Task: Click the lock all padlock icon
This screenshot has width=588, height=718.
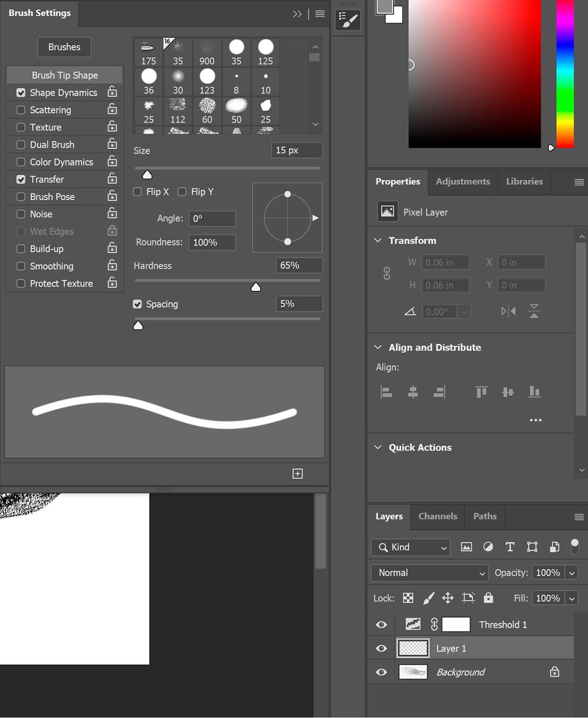Action: coord(488,598)
